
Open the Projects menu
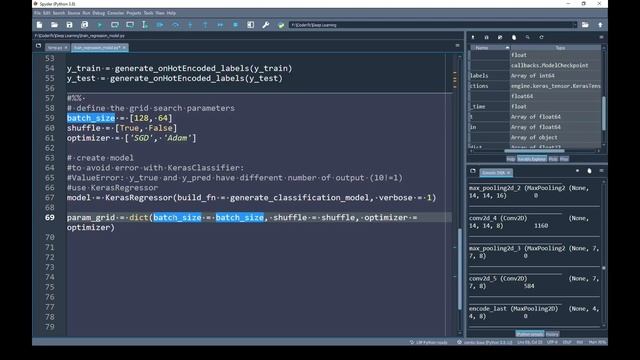(x=133, y=13)
